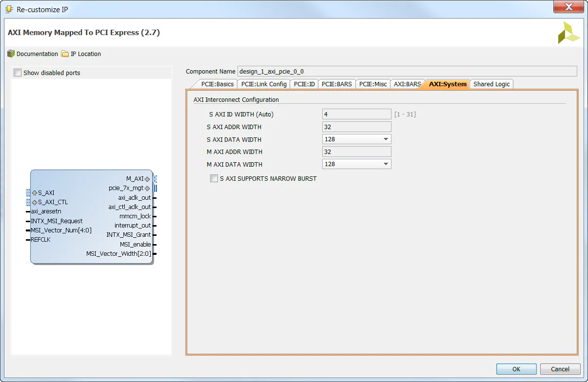The height and width of the screenshot is (382, 588).
Task: Check S AXI SUPPORTS NARROW BURST
Action: (x=214, y=178)
